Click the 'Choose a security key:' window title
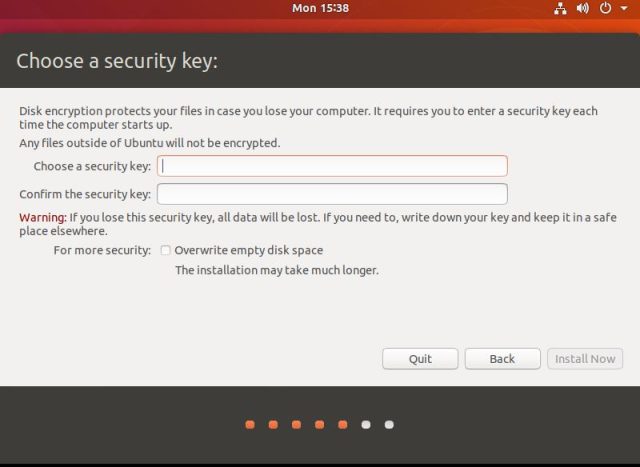Viewport: 640px width, 467px height. pyautogui.click(x=117, y=62)
